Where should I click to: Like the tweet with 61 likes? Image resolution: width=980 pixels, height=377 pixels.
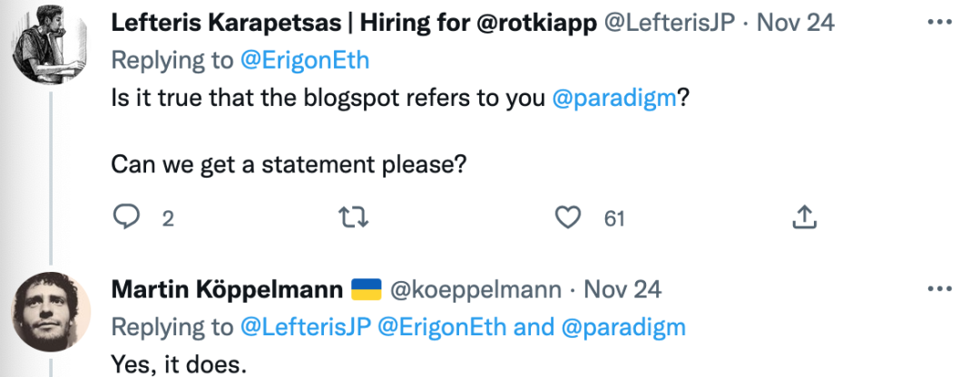(568, 217)
